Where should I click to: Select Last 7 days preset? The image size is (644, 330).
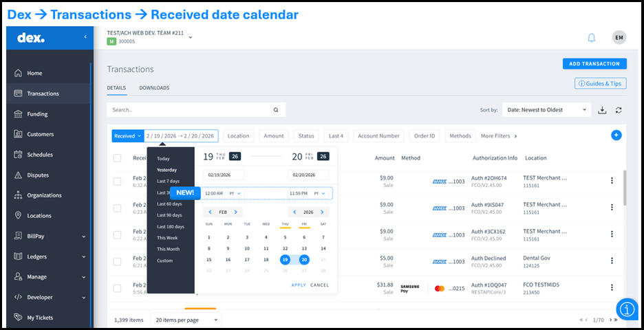click(x=168, y=181)
